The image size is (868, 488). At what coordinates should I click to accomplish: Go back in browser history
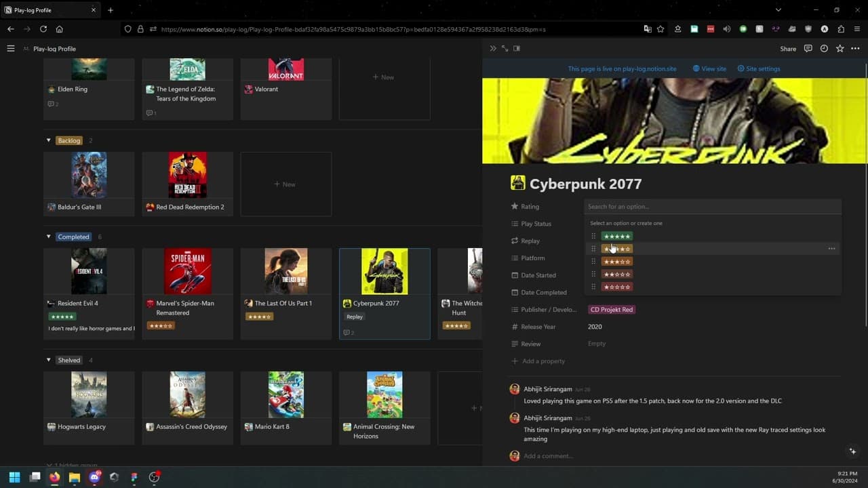point(11,29)
